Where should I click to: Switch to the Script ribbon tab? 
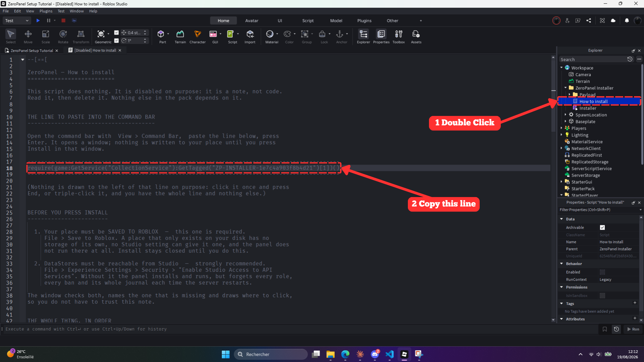pyautogui.click(x=308, y=20)
